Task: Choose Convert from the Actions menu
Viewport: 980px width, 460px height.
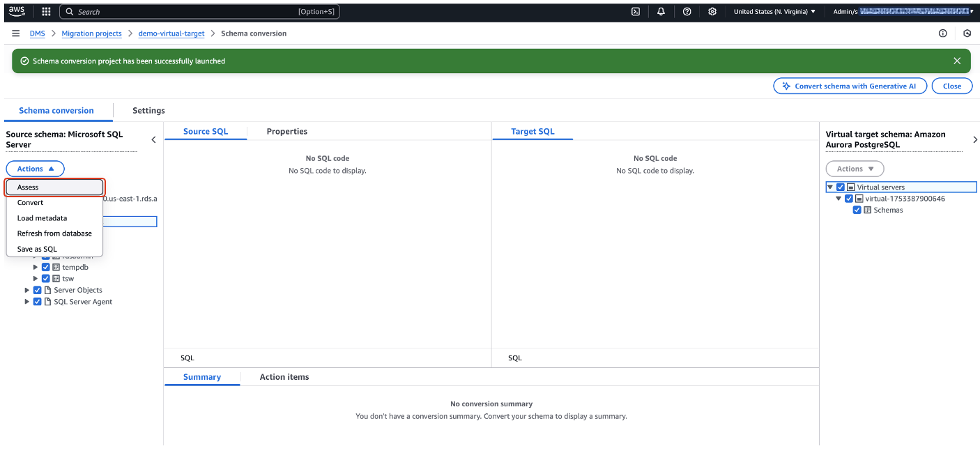Action: pyautogui.click(x=55, y=203)
